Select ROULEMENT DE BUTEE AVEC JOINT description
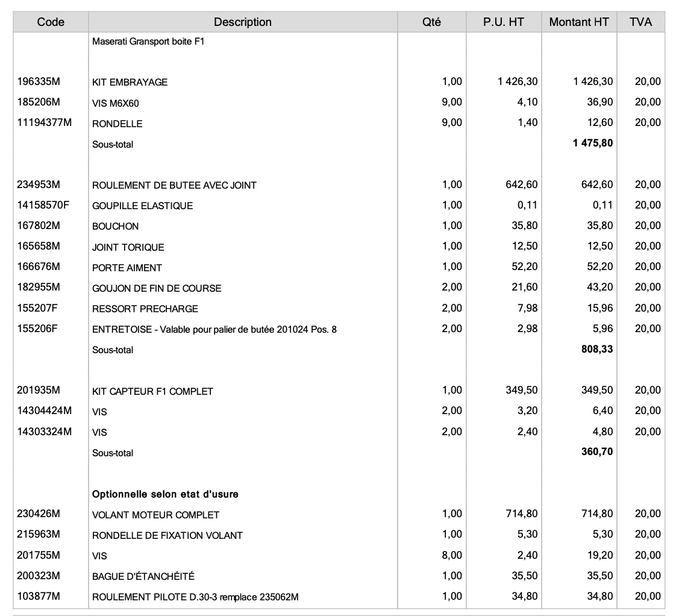The width and height of the screenshot is (676, 616). point(174,186)
